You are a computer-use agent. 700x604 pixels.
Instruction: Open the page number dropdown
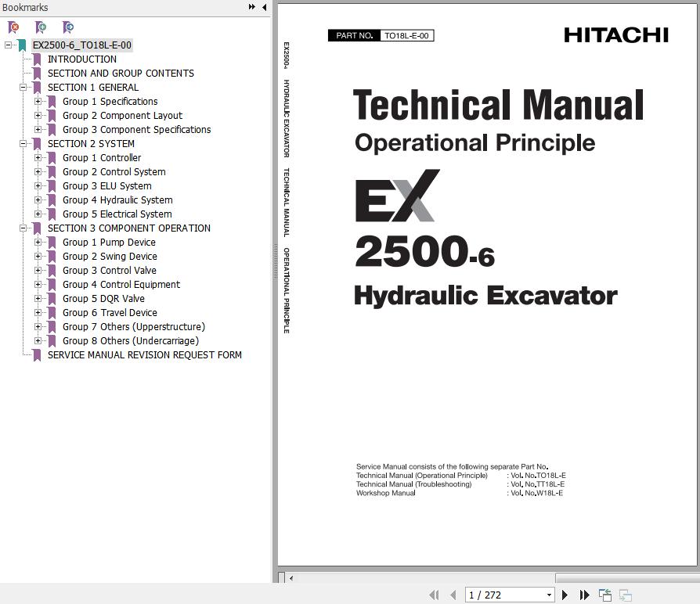[x=549, y=595]
